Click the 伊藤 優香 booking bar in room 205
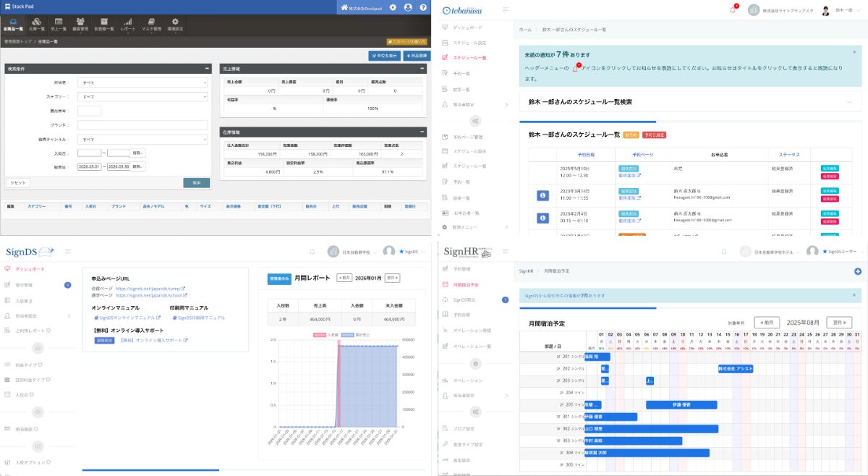The height and width of the screenshot is (476, 868). click(681, 404)
